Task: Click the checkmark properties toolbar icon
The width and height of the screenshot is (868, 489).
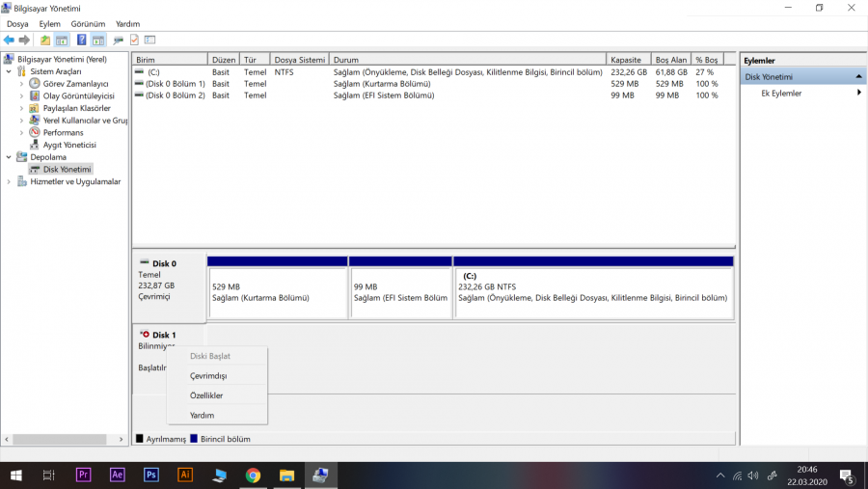Action: click(x=134, y=40)
